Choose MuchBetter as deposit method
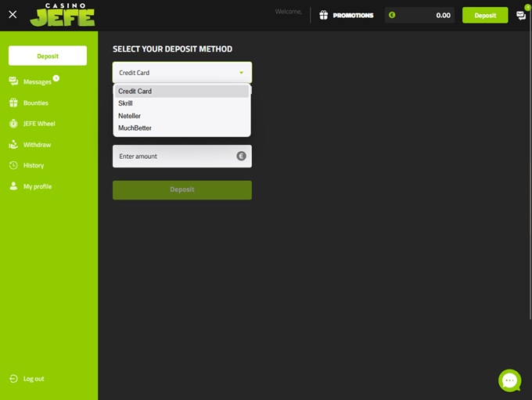This screenshot has height=400, width=532. (135, 128)
